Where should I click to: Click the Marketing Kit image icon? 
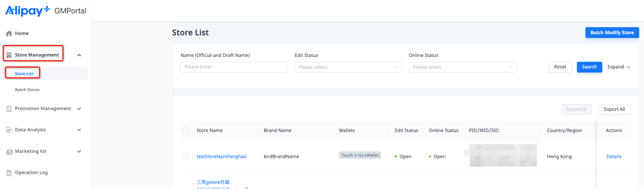coord(9,151)
